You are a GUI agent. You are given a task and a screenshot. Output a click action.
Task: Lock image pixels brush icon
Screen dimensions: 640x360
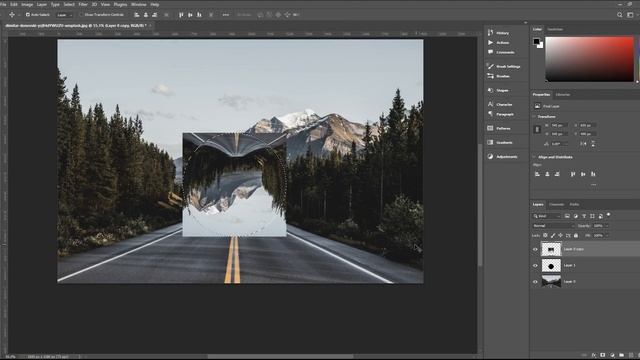pyautogui.click(x=553, y=236)
